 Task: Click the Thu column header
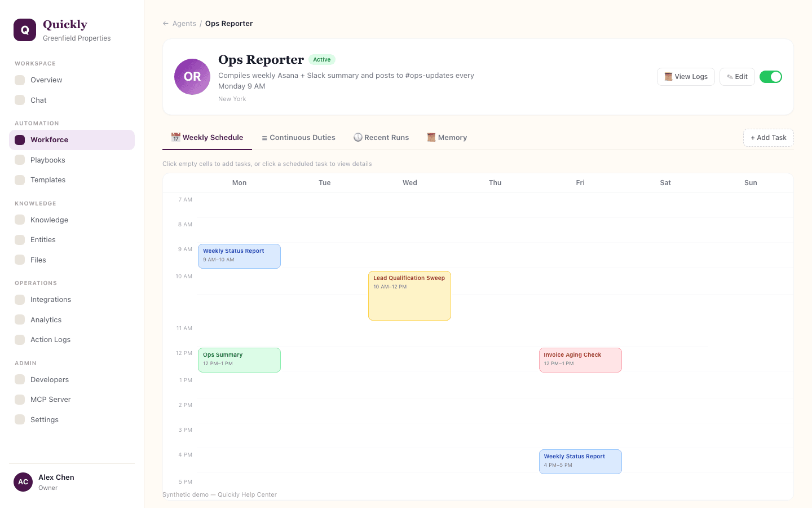(x=495, y=183)
